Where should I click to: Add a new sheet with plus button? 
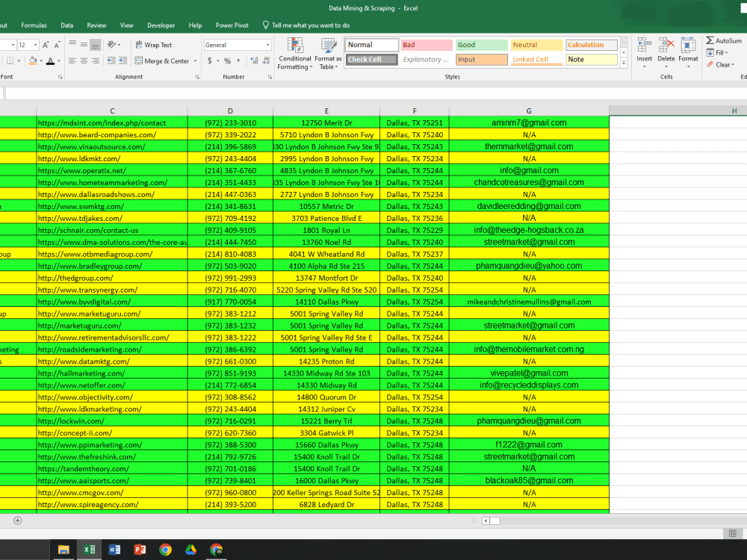tap(18, 520)
